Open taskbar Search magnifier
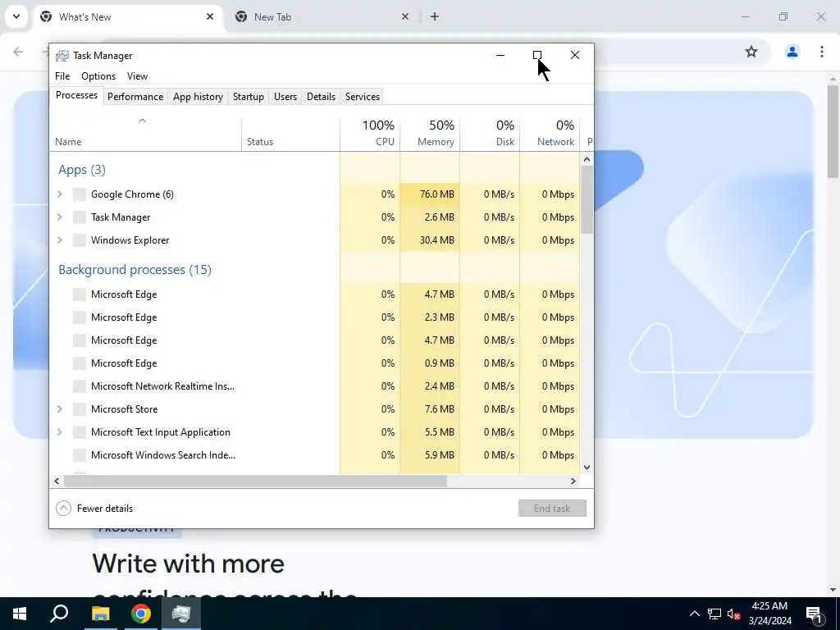This screenshot has height=630, width=840. [59, 614]
